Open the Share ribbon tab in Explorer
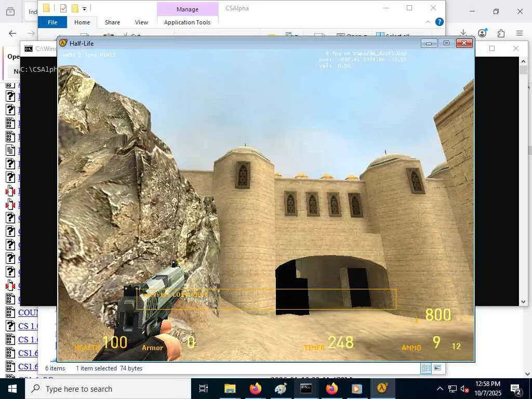 (112, 22)
